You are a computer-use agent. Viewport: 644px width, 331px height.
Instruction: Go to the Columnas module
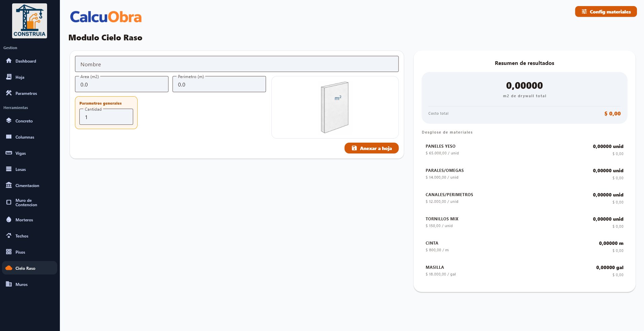tap(25, 137)
